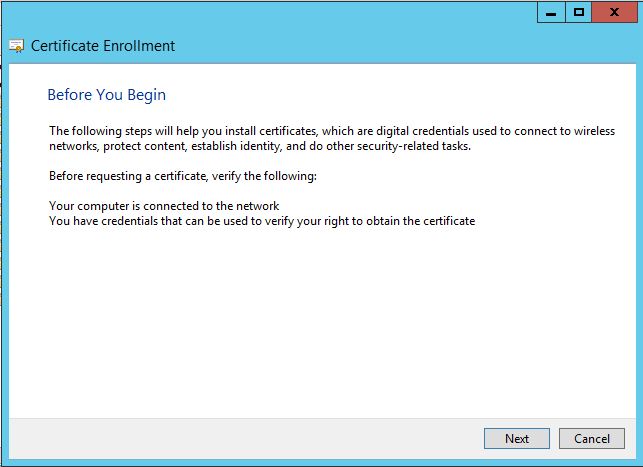Select the "Before You Begin" heading
Image resolution: width=643 pixels, height=467 pixels.
[106, 95]
